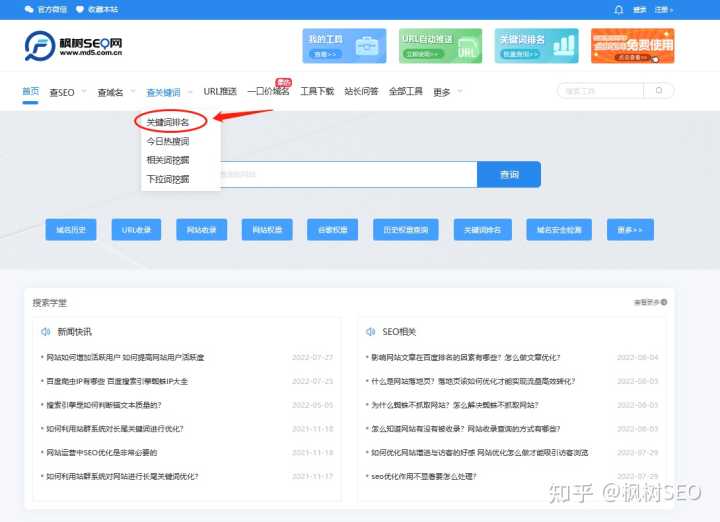Image resolution: width=720 pixels, height=522 pixels.
Task: Go to the 首页 tab
Action: pyautogui.click(x=31, y=91)
